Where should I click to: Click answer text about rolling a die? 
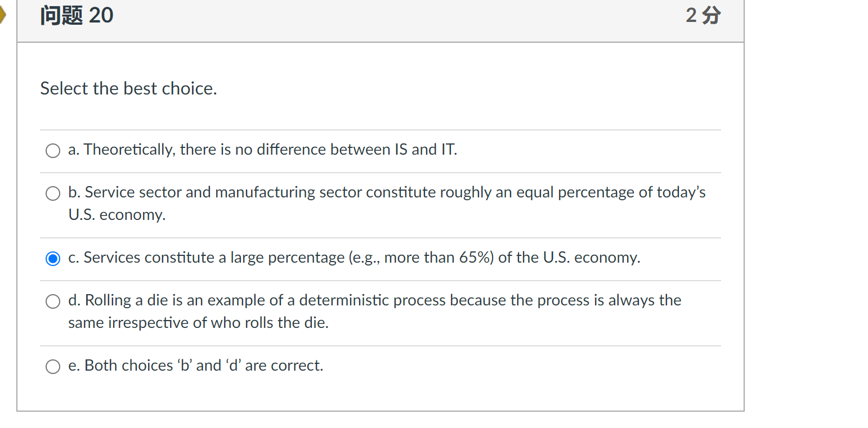tap(374, 300)
